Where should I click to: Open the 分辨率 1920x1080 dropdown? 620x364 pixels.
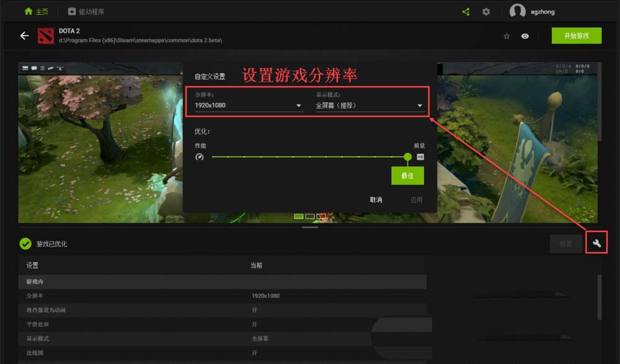click(x=248, y=105)
